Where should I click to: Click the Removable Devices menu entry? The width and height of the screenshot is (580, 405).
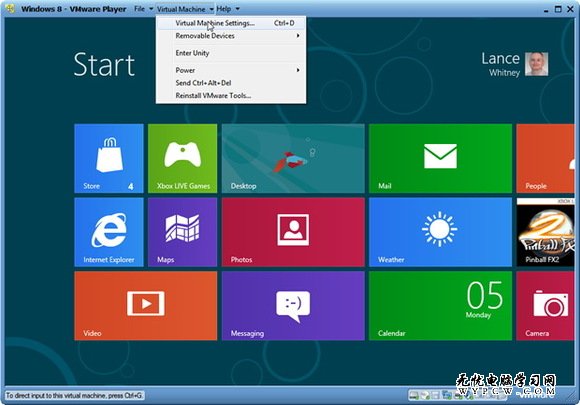[231, 36]
